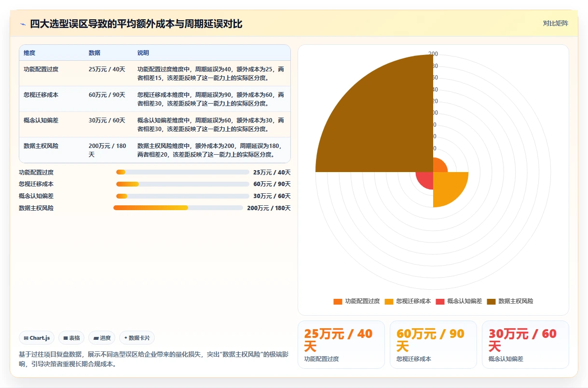588x388 pixels.
Task: Open the orange 25万元 / 40天 data card
Action: point(341,345)
